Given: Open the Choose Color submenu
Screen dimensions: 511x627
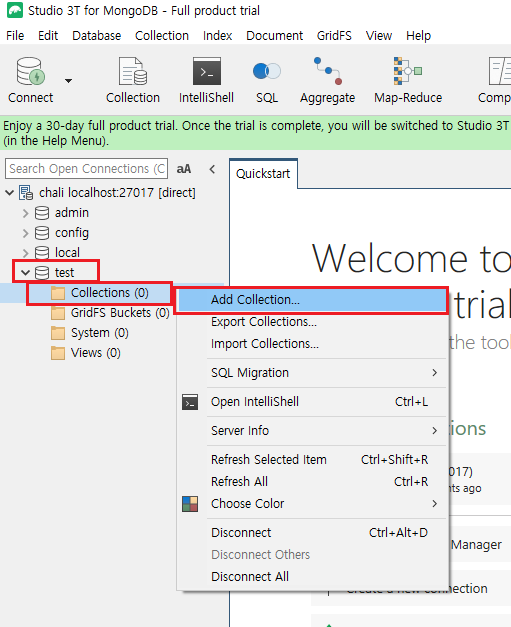Looking at the screenshot, I should 312,504.
